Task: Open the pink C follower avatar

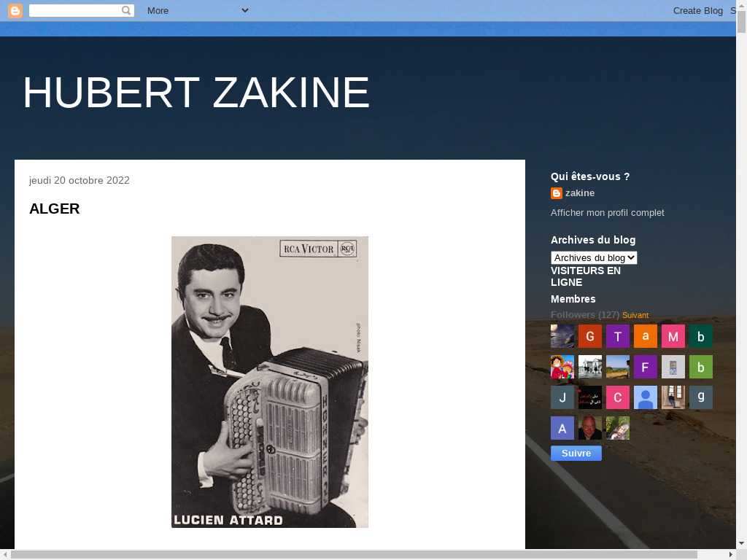Action: pyautogui.click(x=617, y=397)
